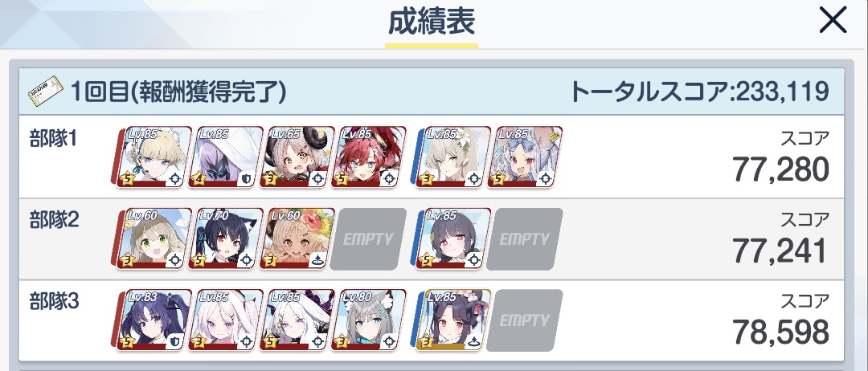Close the 成績表 results panel

click(833, 22)
